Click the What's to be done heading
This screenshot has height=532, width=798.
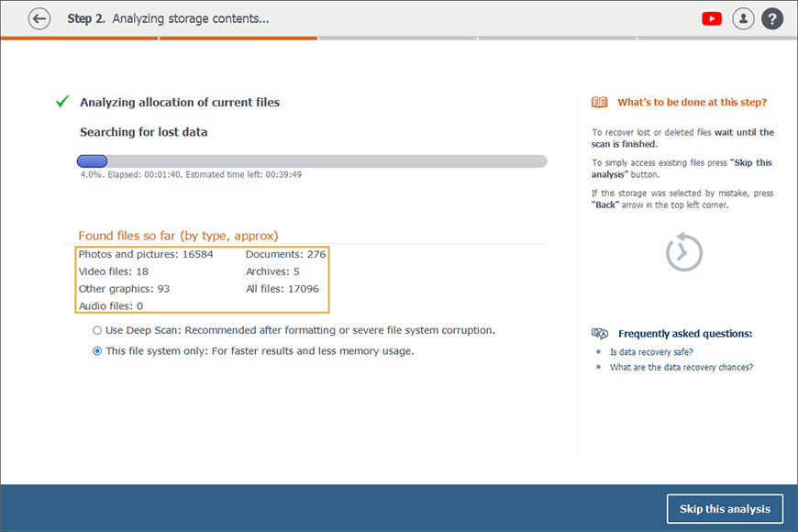pyautogui.click(x=692, y=103)
